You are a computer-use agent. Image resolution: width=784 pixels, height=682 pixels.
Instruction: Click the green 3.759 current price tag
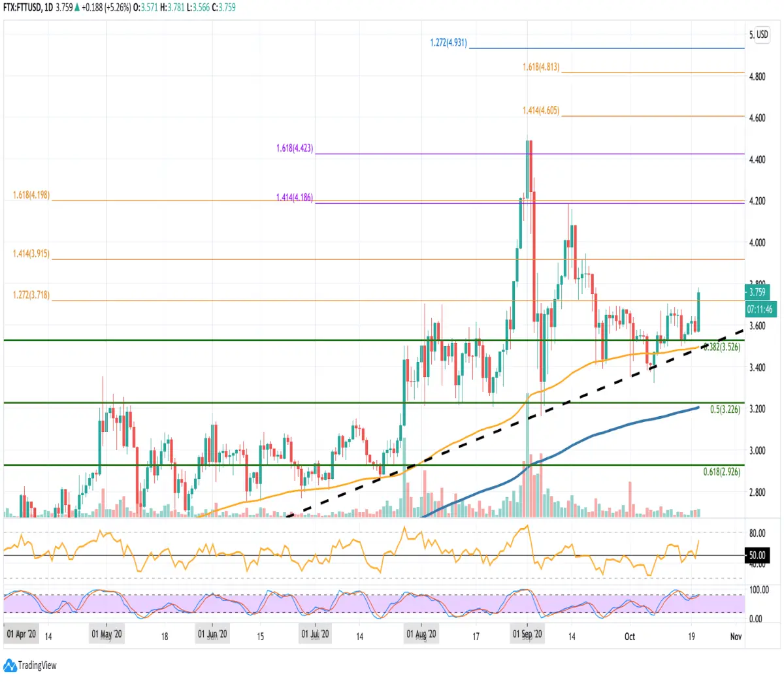click(x=757, y=292)
